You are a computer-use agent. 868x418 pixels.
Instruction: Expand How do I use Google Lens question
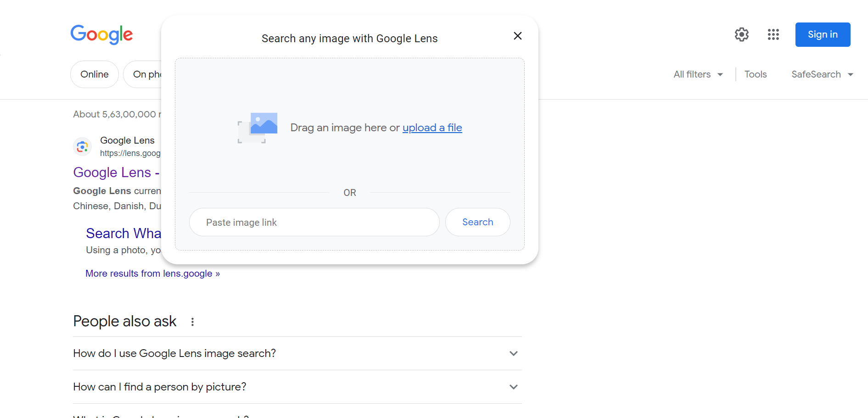pos(297,353)
